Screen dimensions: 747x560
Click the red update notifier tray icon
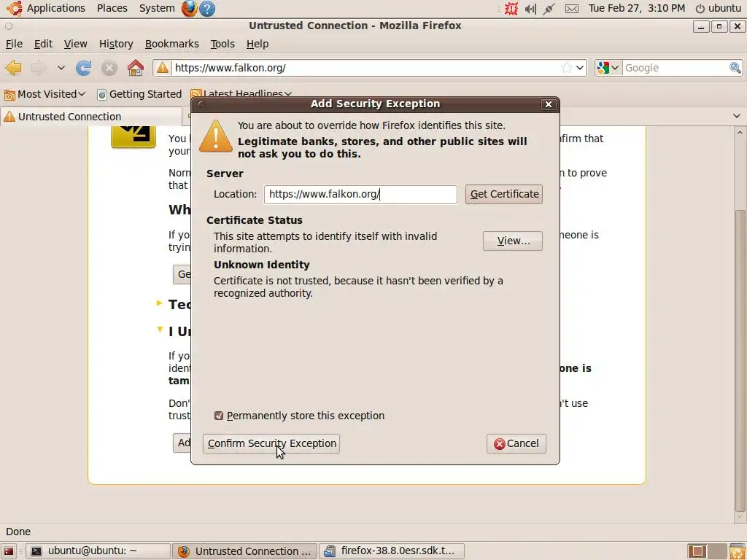click(x=511, y=9)
